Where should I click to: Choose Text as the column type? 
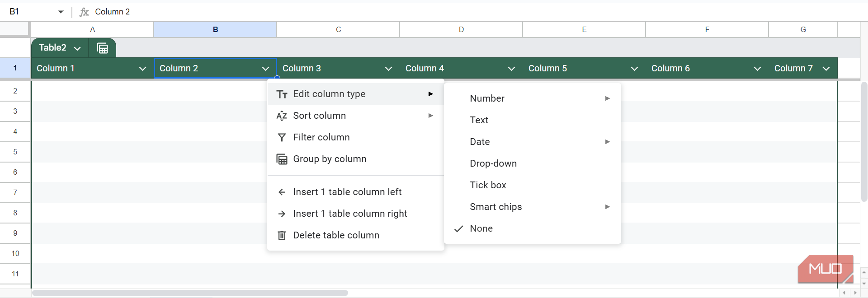(x=479, y=120)
